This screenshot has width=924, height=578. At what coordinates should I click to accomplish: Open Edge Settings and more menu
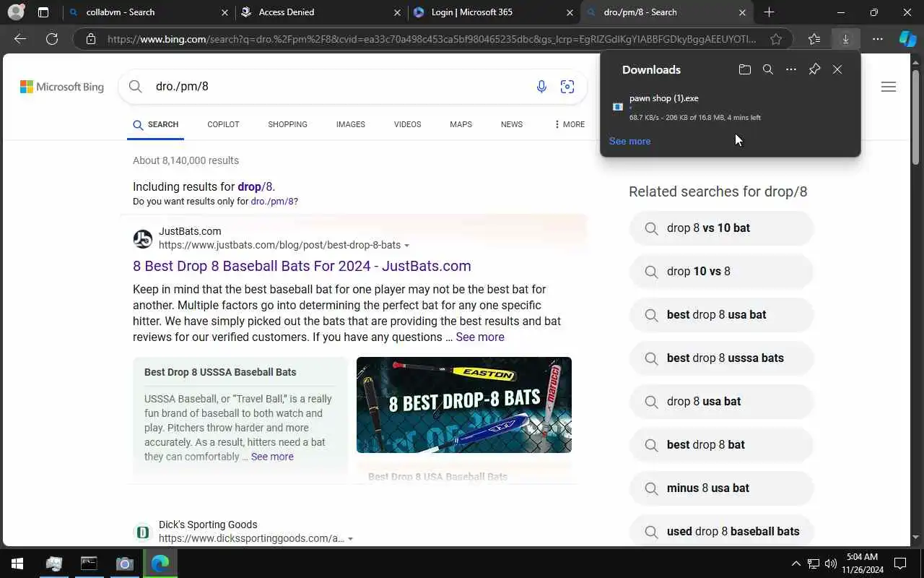(x=877, y=39)
